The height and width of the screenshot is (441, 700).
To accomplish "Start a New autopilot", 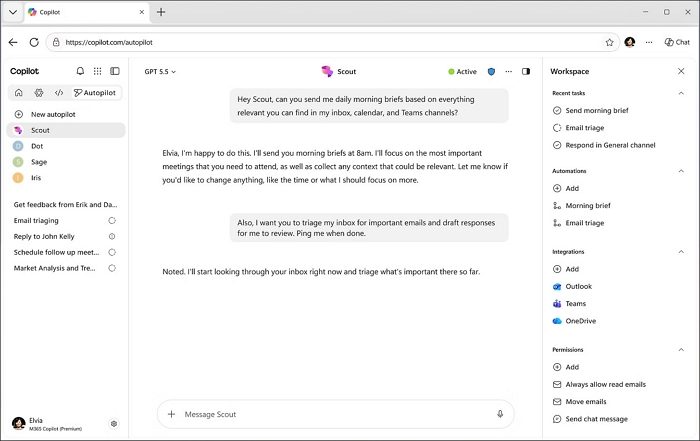I will click(66, 114).
